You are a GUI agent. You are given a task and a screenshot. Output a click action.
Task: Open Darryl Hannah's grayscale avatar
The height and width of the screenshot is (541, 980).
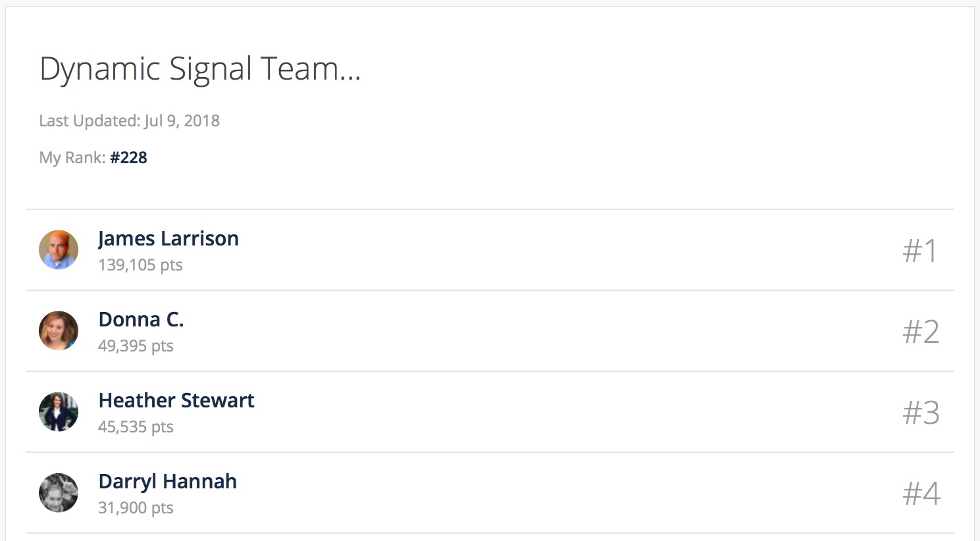coord(59,493)
